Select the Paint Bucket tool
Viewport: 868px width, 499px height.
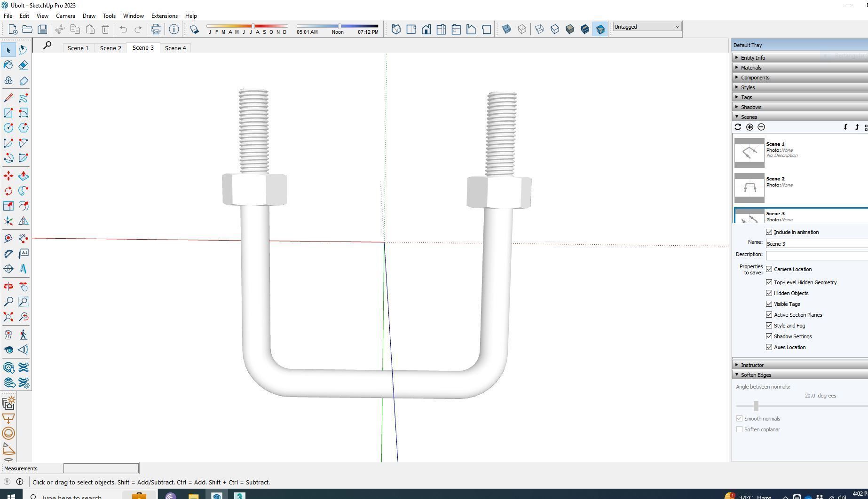coord(8,65)
